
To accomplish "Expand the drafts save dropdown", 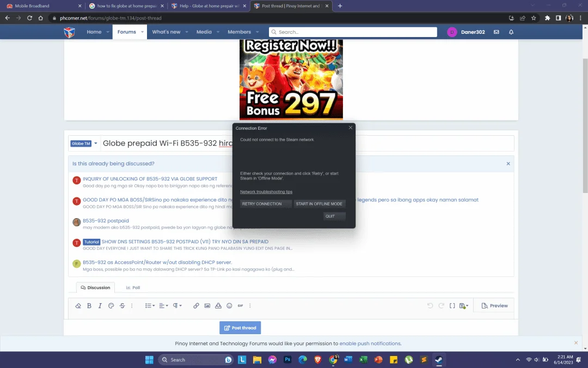I will (x=464, y=306).
